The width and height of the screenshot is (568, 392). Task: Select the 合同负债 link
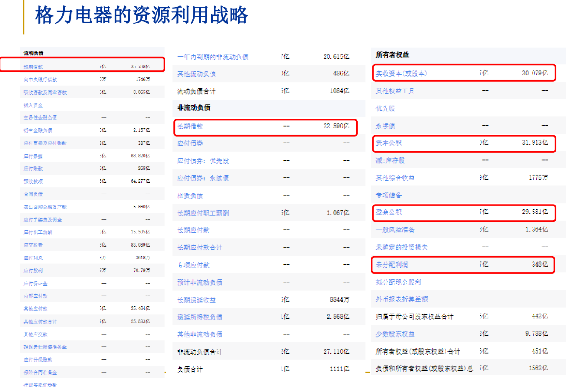click(33, 194)
